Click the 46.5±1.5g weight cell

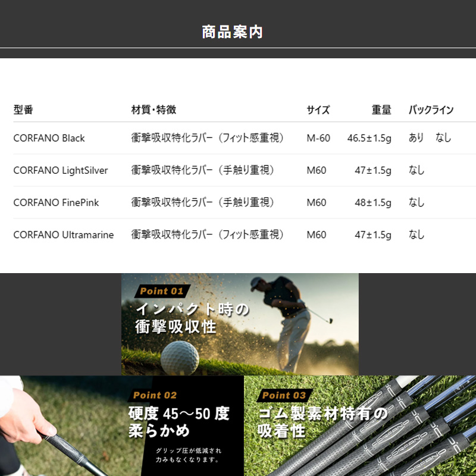[369, 138]
